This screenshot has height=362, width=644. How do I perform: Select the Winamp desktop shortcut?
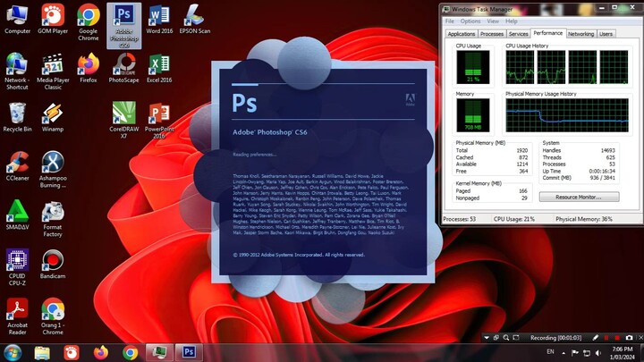pyautogui.click(x=53, y=117)
